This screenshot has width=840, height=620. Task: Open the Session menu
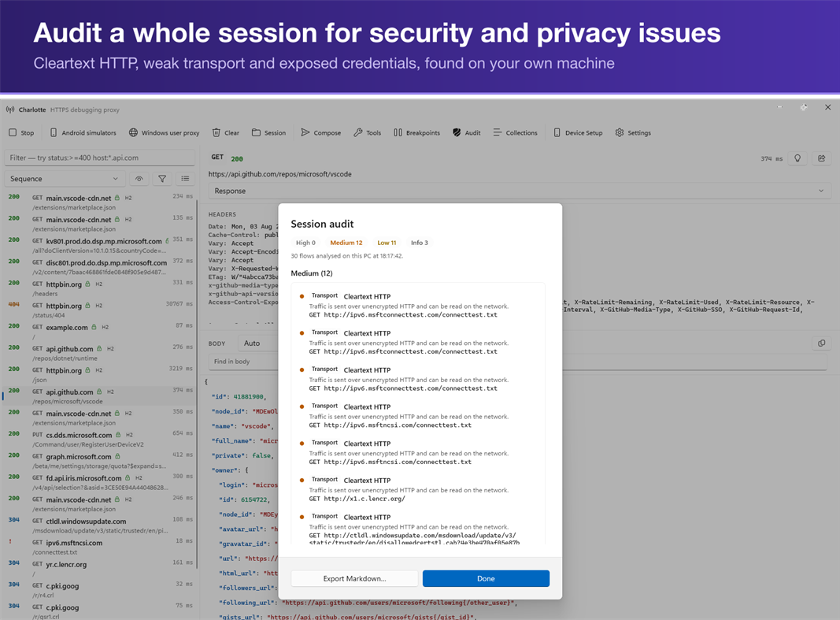coord(269,133)
